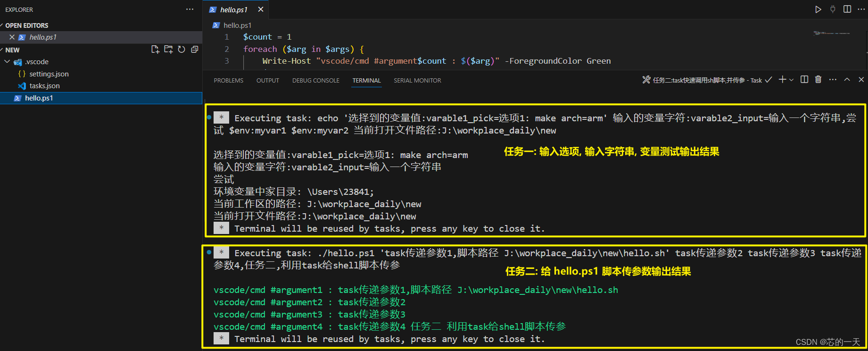
Task: Click the Write-Host code line
Action: click(437, 61)
